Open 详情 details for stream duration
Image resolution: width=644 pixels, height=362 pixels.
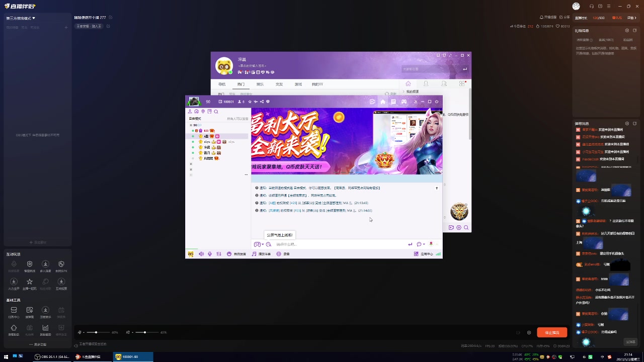click(x=632, y=18)
